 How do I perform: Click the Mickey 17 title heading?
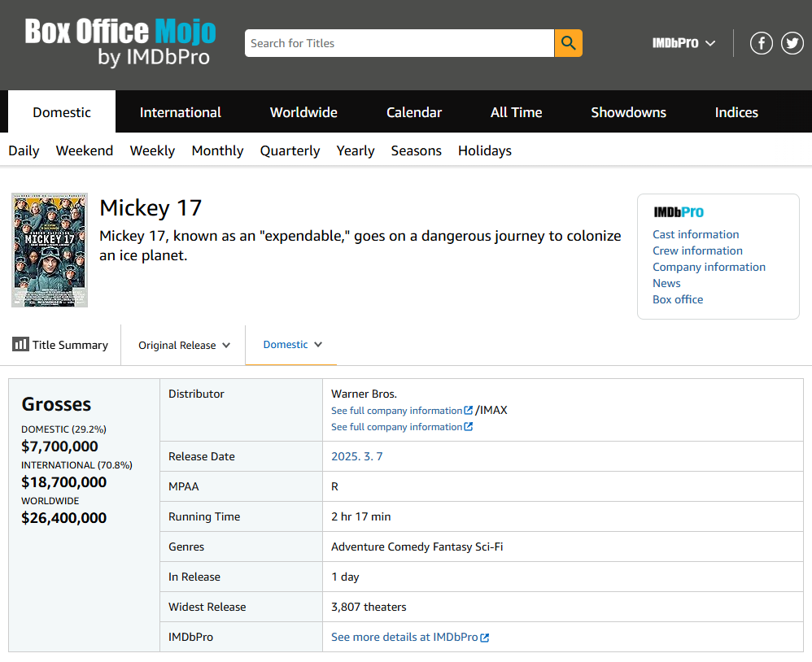pos(151,208)
